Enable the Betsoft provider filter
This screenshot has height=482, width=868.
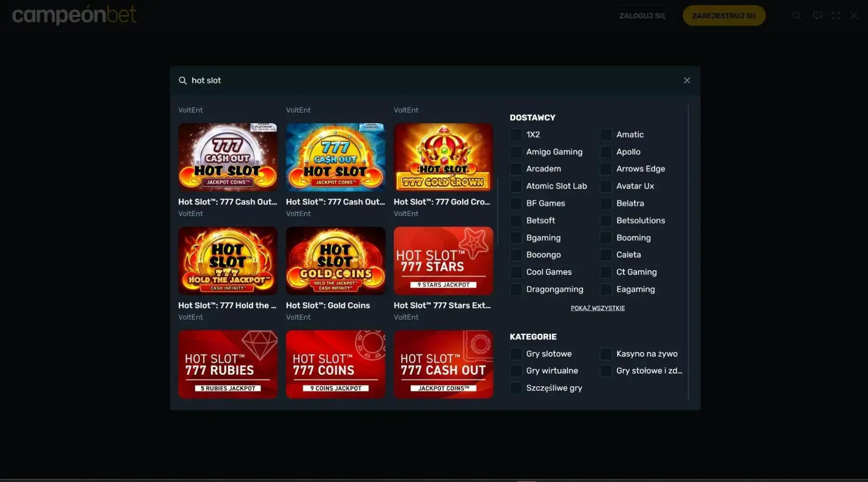click(515, 221)
